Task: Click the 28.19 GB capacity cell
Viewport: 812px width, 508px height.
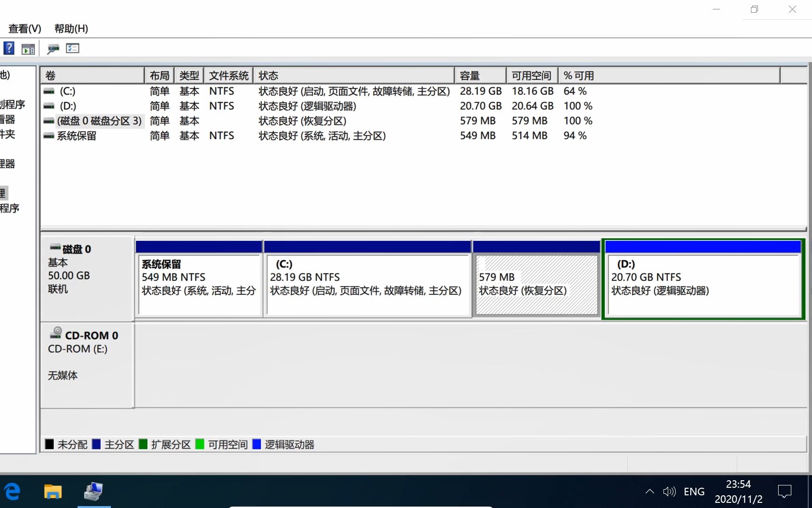Action: (x=481, y=91)
